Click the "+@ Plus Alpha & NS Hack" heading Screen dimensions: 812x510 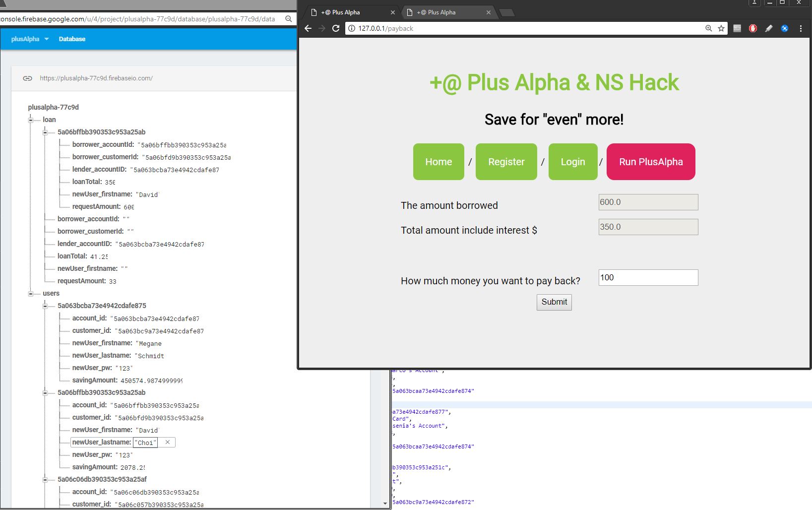pos(554,82)
